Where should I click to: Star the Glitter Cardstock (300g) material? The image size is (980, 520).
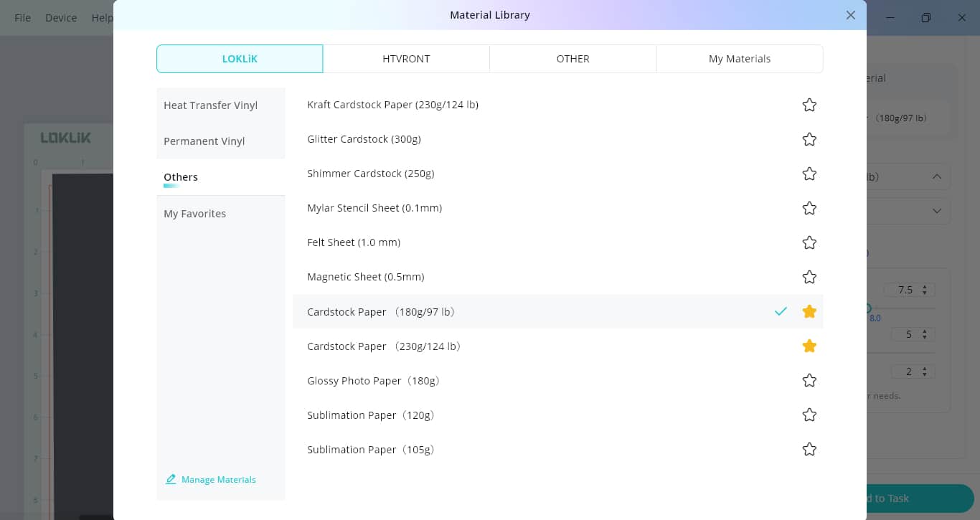(x=809, y=139)
